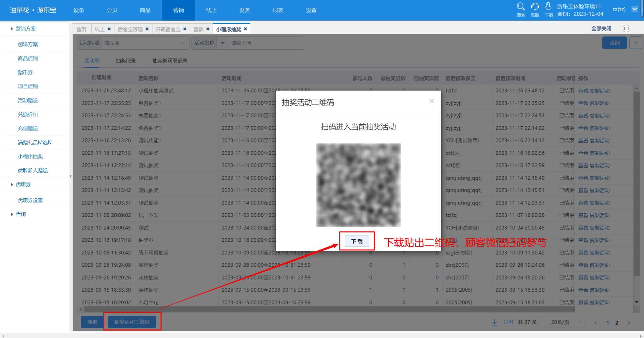Select 活动表 sub-tab
This screenshot has width=644, height=338.
[x=92, y=60]
